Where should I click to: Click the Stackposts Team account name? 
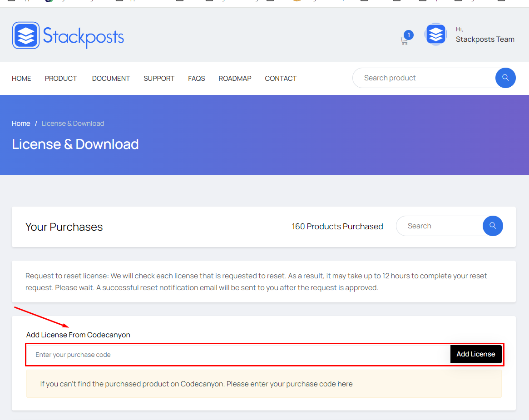[x=485, y=40]
